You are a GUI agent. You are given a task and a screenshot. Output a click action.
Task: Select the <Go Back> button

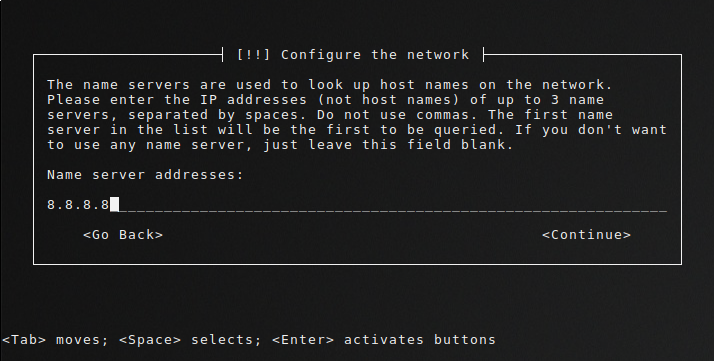[123, 235]
